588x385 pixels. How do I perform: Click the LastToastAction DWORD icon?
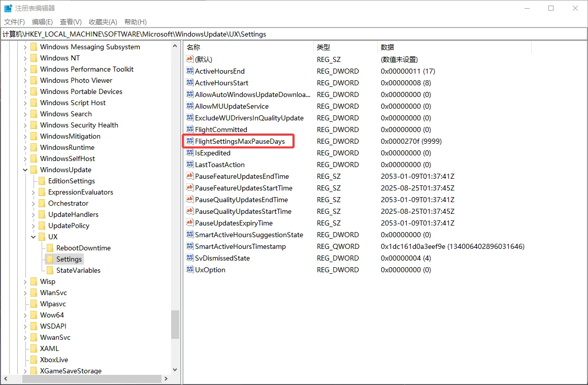[x=190, y=164]
